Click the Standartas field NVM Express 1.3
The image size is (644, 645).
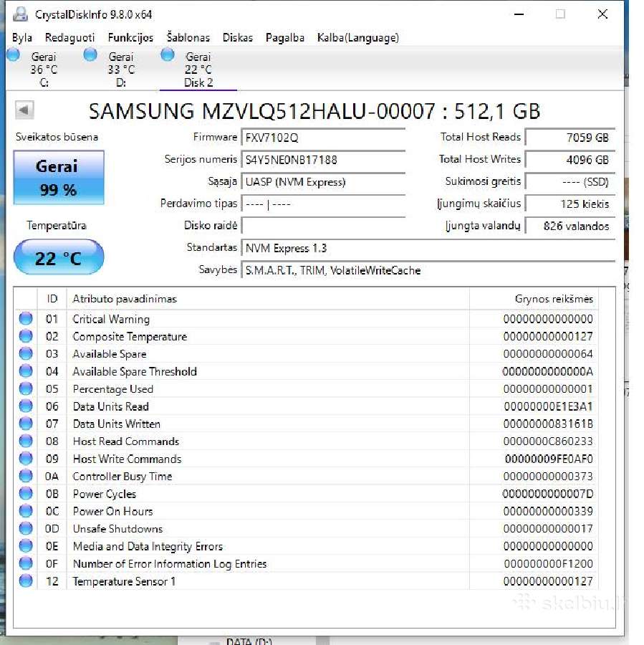click(x=428, y=248)
